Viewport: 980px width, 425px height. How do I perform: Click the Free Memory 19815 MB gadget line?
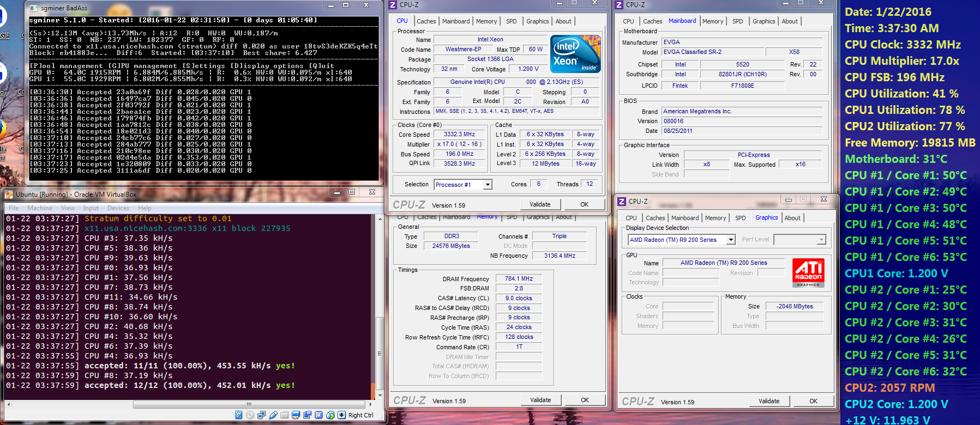click(x=910, y=143)
